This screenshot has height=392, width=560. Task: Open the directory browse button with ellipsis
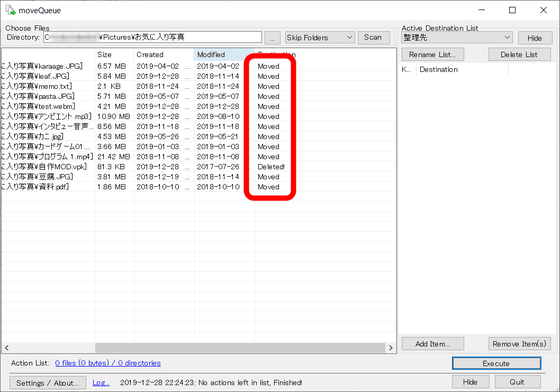[272, 38]
